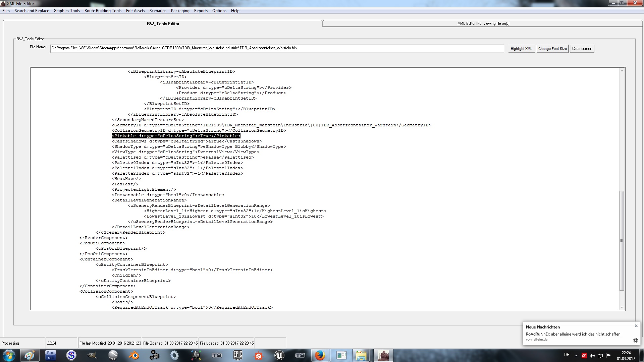644x362 pixels.
Task: Switch to the XML Editor viewing tab
Action: click(x=483, y=23)
